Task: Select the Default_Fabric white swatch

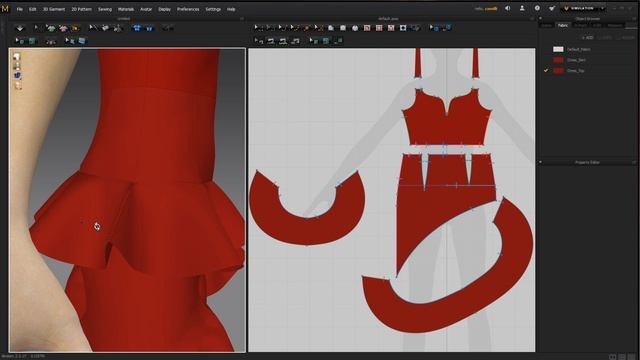Action: pos(558,49)
